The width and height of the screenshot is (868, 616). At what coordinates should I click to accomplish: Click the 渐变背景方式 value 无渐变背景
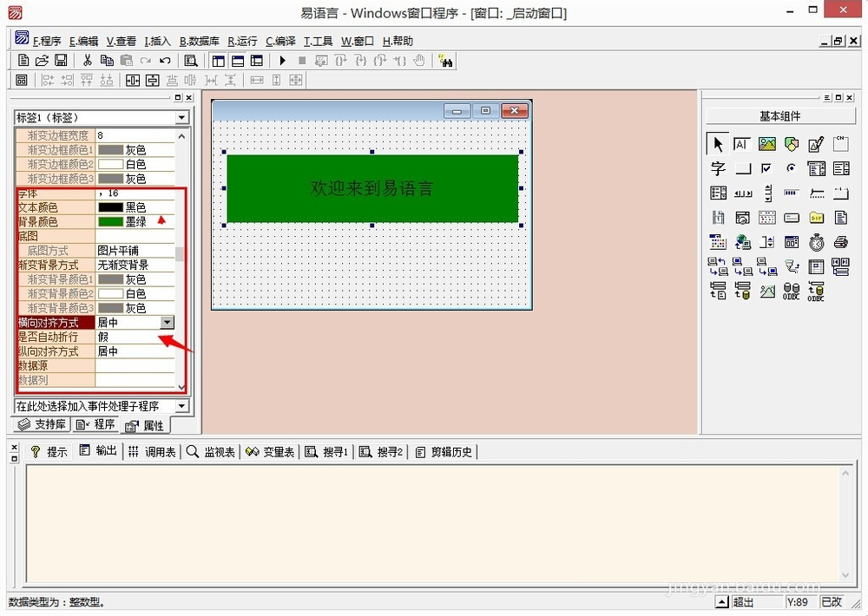click(135, 265)
